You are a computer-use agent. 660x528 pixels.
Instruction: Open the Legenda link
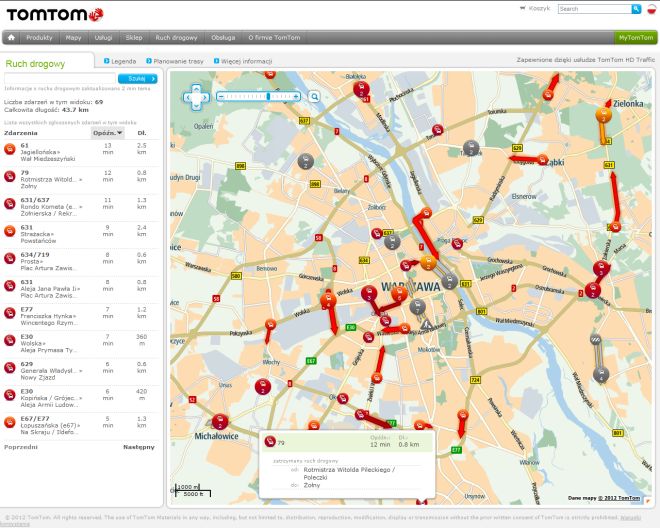pyautogui.click(x=120, y=61)
